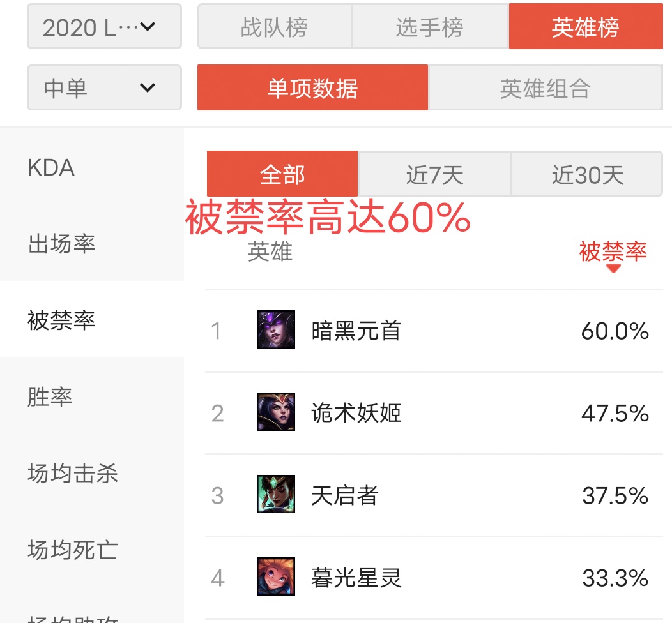This screenshot has width=672, height=623.
Task: Open the 2020 season selector dropdown
Action: [x=103, y=26]
